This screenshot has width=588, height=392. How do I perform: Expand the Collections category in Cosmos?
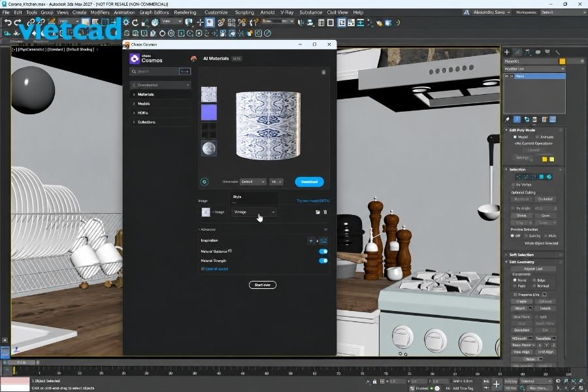(161, 122)
